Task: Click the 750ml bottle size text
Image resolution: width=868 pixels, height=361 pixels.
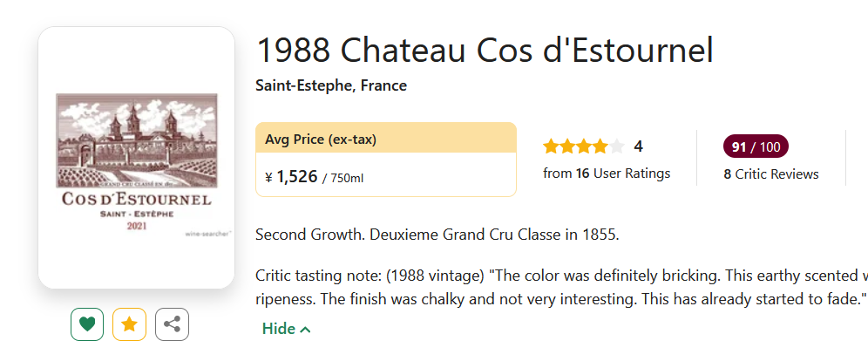Action: coord(346,178)
